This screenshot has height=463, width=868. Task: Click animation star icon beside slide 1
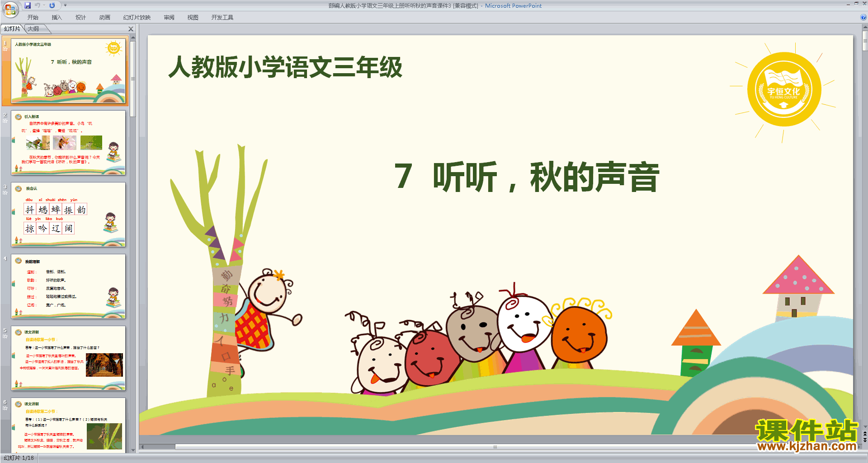click(5, 49)
